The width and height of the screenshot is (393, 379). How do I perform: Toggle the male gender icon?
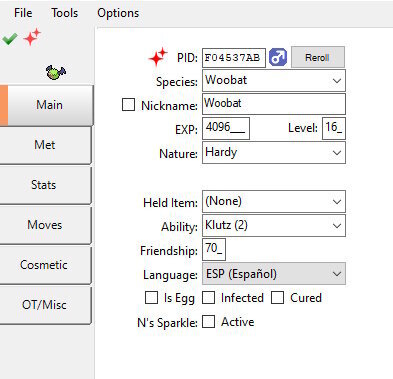(278, 57)
